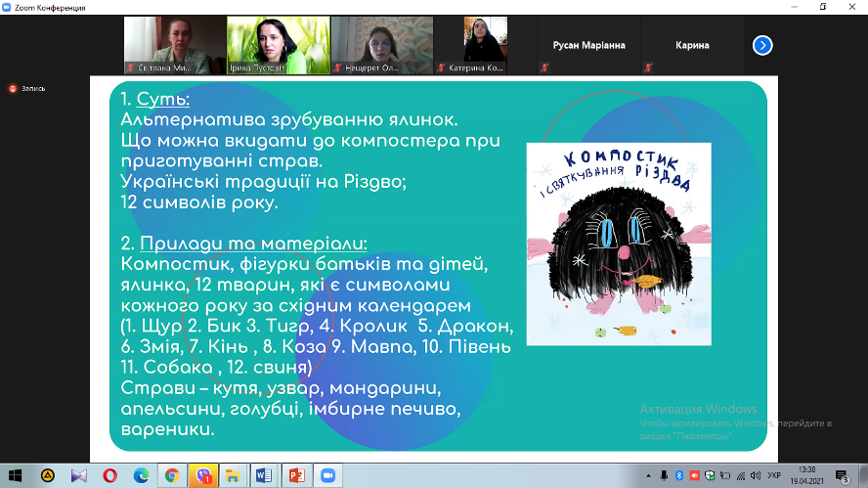This screenshot has height=488, width=868.
Task: Click the Карина participant tile
Action: pyautogui.click(x=692, y=45)
